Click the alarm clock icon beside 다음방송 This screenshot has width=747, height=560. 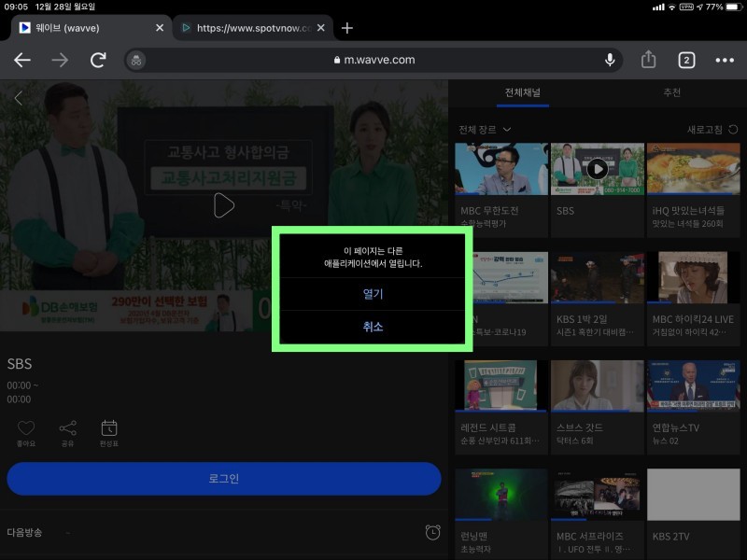point(431,532)
